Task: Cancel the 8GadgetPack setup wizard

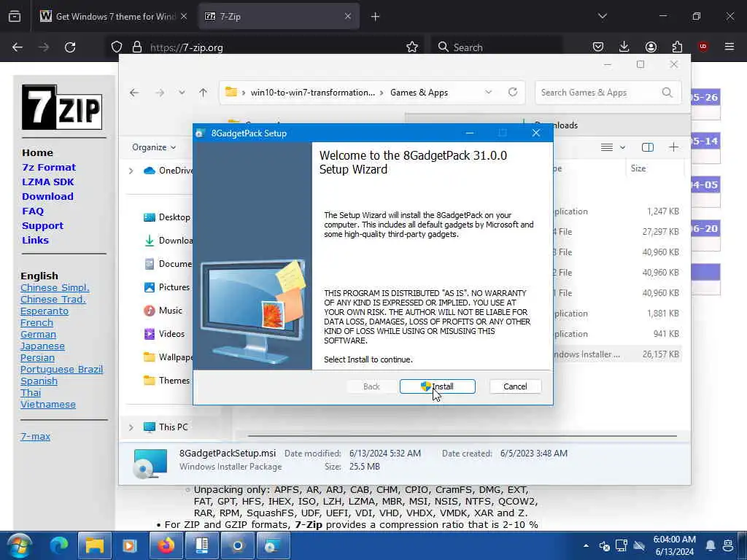Action: 515,386
